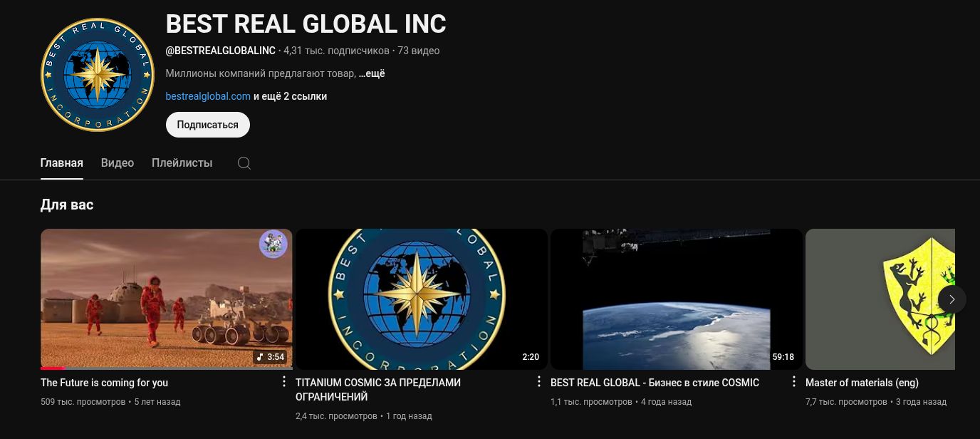Click '73 видео' video count text
This screenshot has width=980, height=439.
[x=419, y=51]
